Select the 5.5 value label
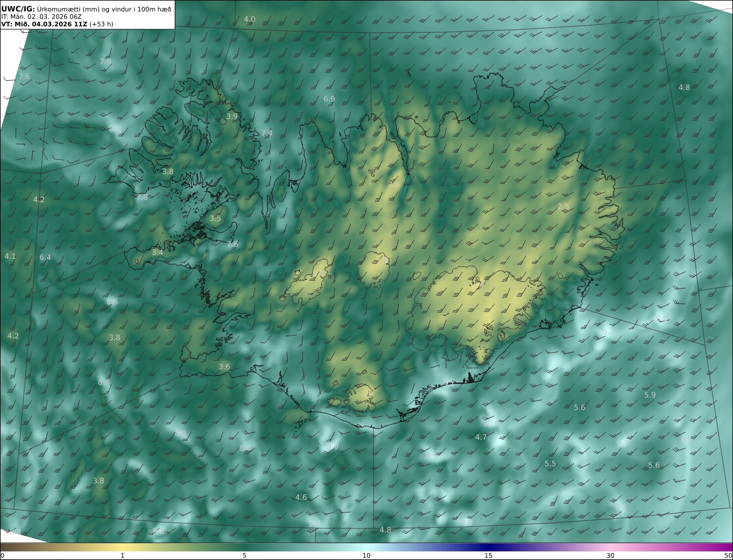 pos(550,463)
